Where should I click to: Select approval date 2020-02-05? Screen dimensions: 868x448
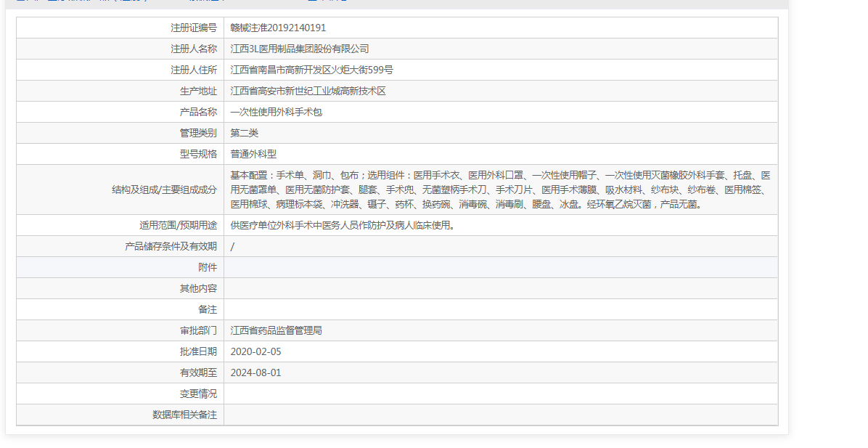tap(255, 351)
